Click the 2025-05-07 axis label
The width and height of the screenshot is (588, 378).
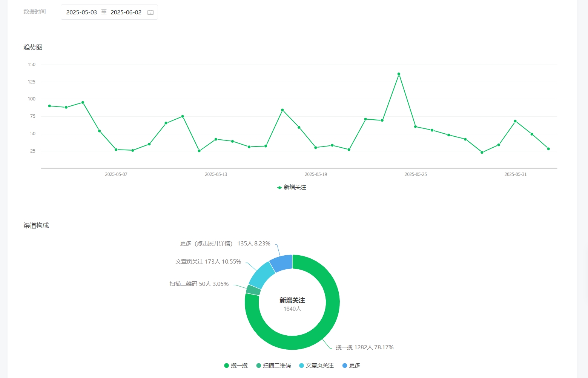(116, 174)
